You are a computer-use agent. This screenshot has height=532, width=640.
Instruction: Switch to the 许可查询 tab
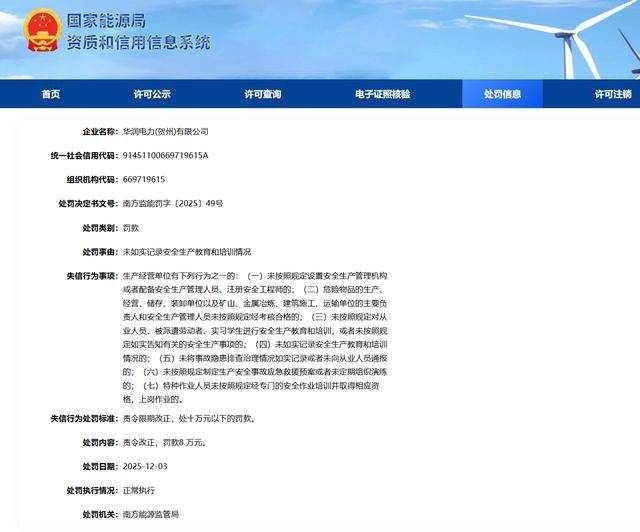click(x=263, y=94)
